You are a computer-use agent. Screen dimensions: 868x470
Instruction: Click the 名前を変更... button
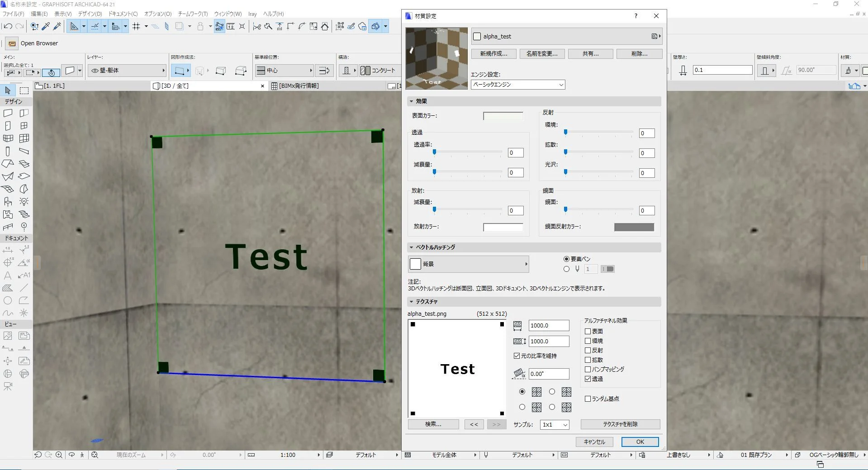tap(542, 53)
